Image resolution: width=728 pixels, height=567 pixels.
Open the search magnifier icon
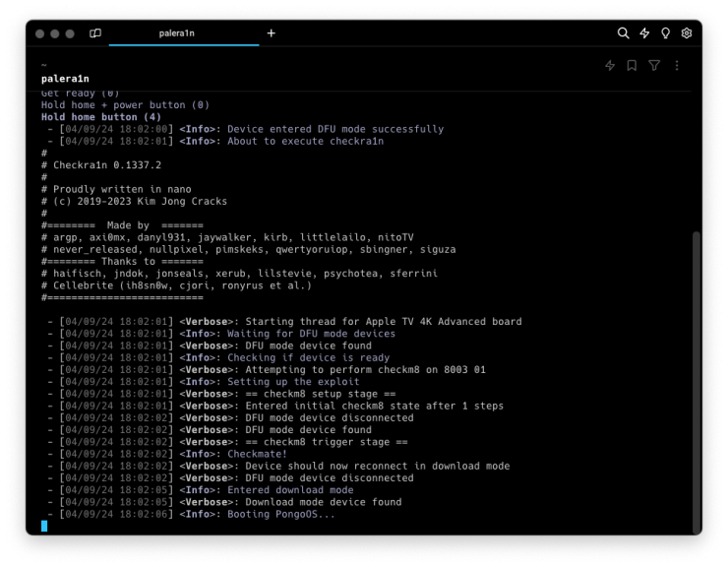tap(623, 33)
